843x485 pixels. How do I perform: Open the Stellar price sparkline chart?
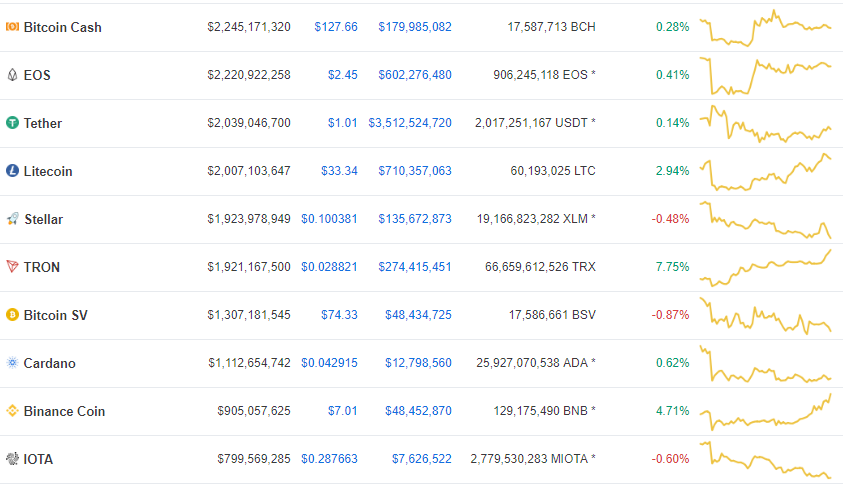click(x=766, y=220)
